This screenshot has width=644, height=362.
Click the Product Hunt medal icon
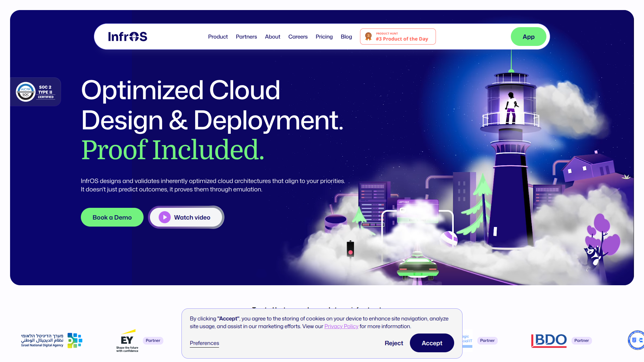pyautogui.click(x=368, y=36)
